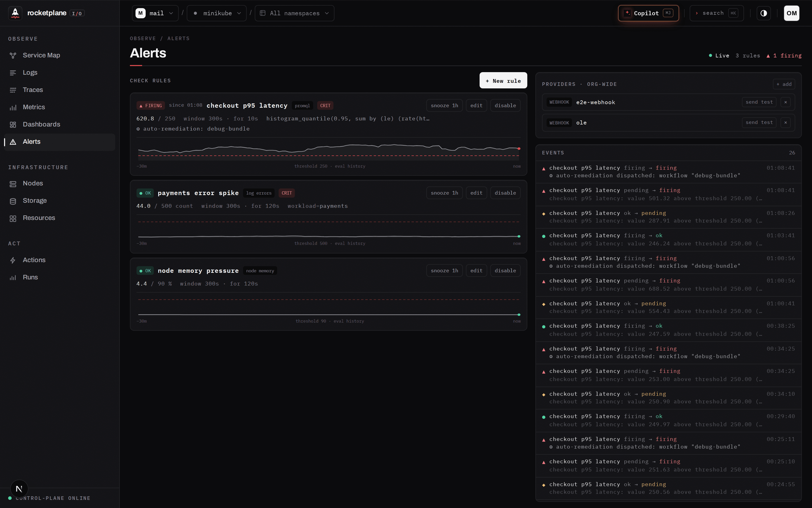The height and width of the screenshot is (508, 812).
Task: Click OK badge on payments error spike
Action: coord(145,193)
